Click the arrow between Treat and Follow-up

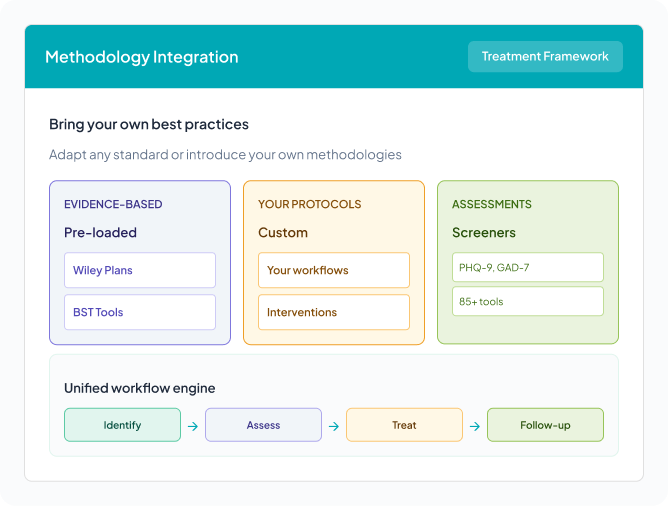click(x=474, y=425)
